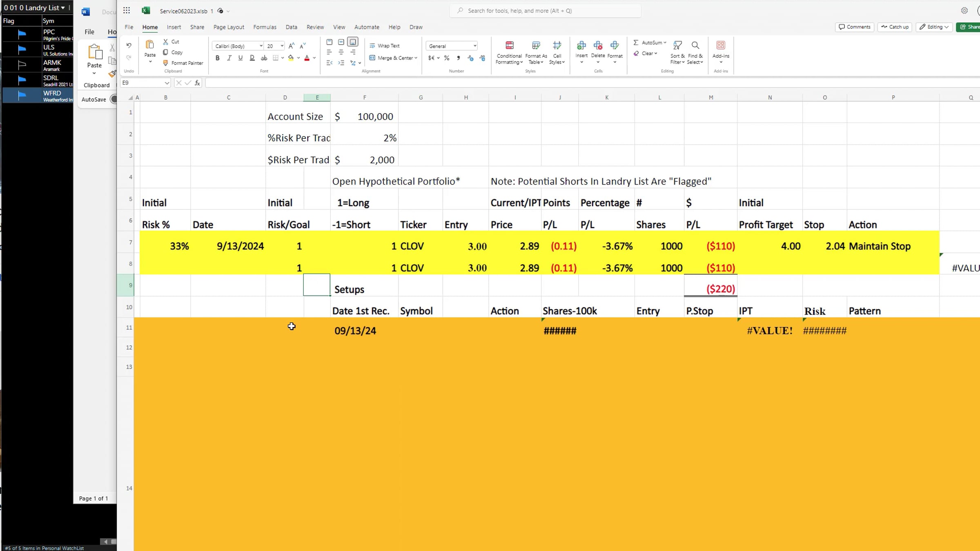
Task: Open the Comments pane
Action: 855,27
